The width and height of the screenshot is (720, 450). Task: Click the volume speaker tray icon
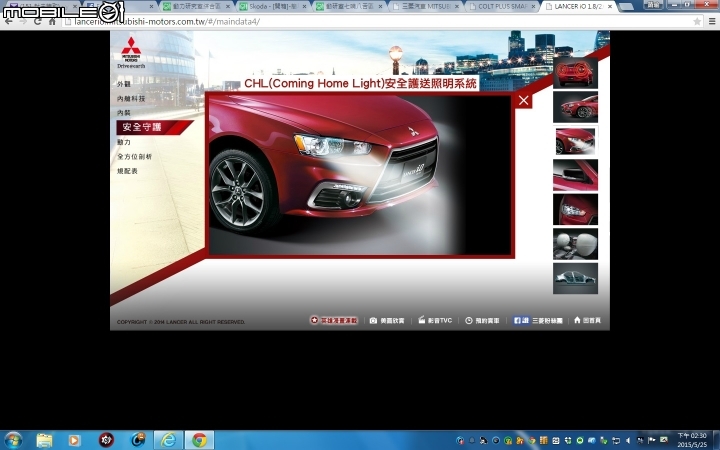click(628, 440)
